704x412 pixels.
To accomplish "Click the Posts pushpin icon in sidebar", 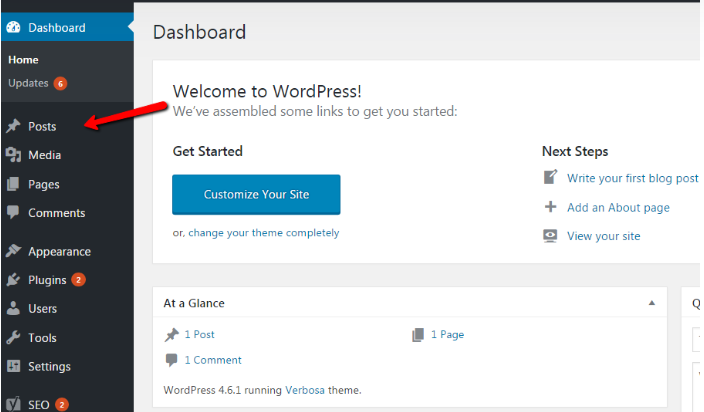I will [13, 127].
